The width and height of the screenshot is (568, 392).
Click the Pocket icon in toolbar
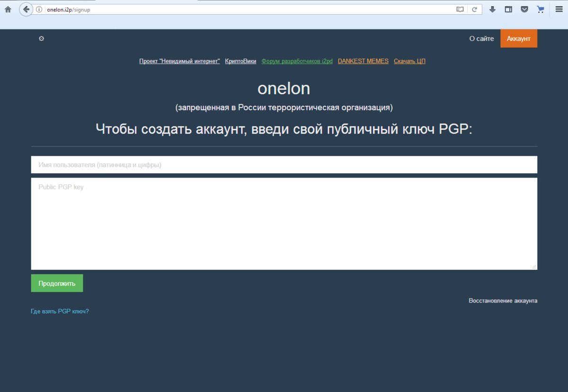click(524, 9)
